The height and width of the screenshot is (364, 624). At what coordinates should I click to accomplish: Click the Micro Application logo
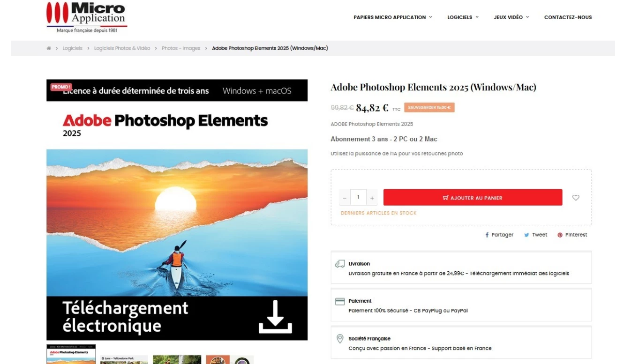(x=87, y=17)
